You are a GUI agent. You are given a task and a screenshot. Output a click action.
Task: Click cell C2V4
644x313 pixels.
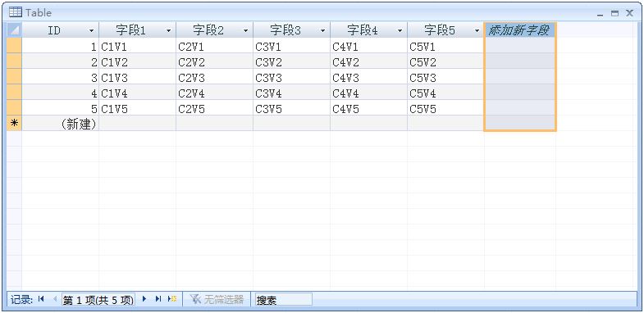click(x=215, y=93)
